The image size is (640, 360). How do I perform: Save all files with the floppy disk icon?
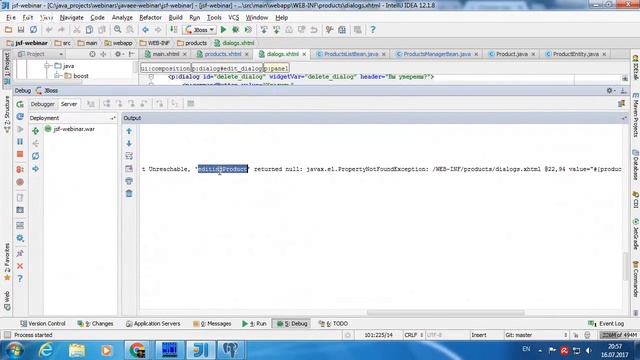[21, 30]
